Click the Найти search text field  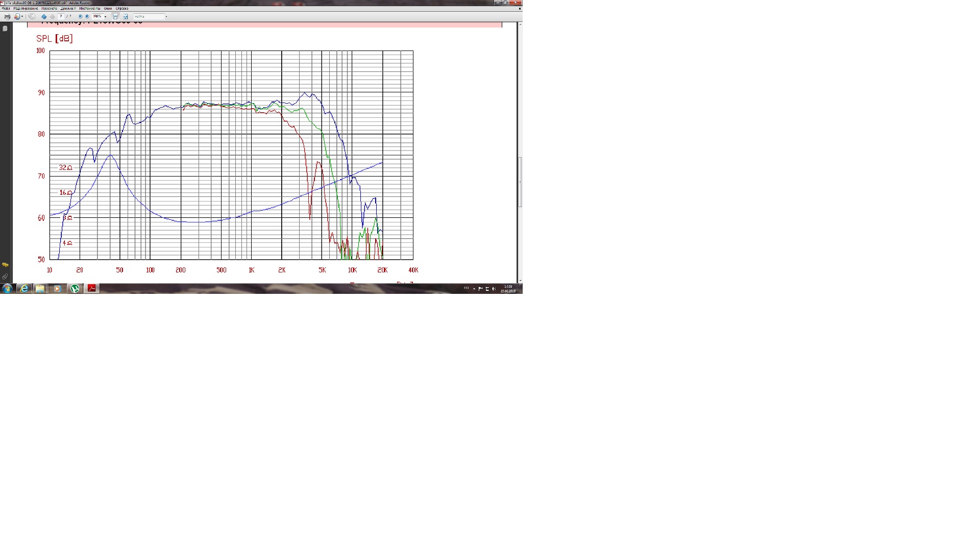149,16
